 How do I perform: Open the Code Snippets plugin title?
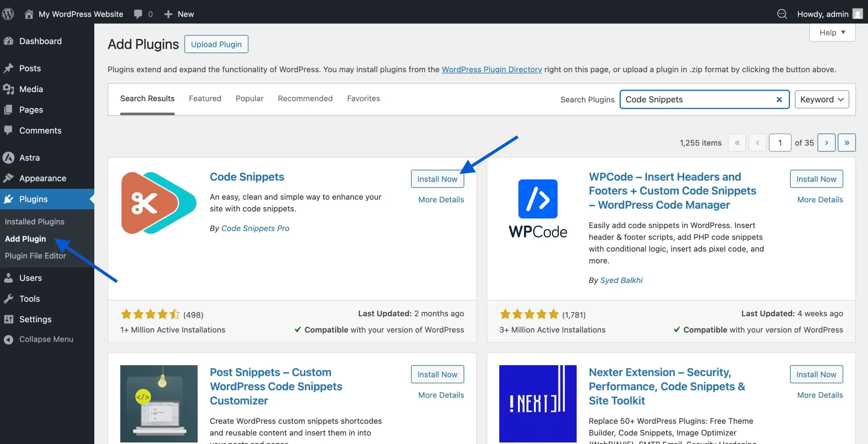(247, 177)
